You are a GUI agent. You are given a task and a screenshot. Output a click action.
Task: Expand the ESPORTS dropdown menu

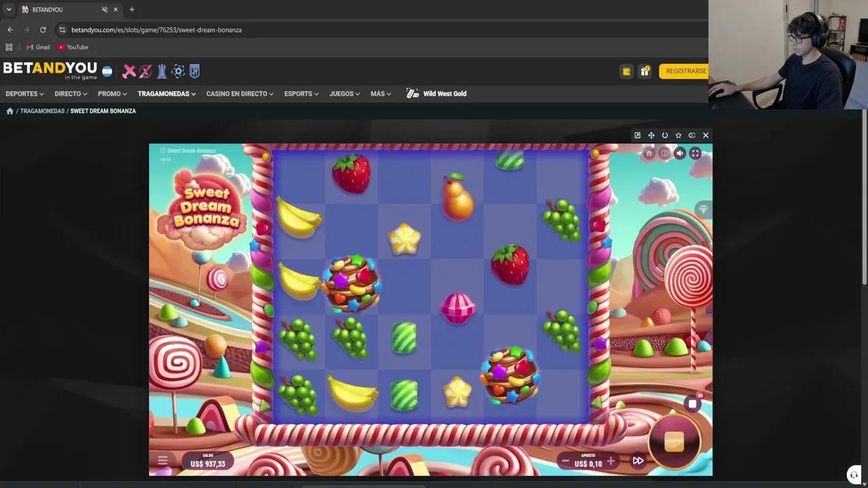pos(301,94)
